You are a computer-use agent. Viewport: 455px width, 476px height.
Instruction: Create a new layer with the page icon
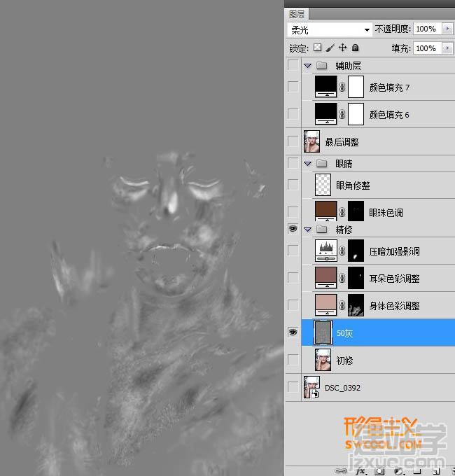click(436, 471)
